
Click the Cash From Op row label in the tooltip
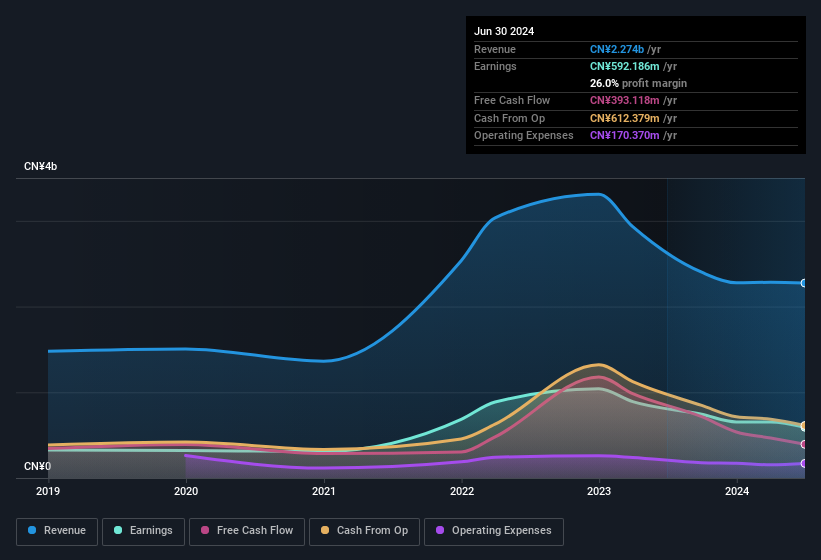click(x=509, y=118)
